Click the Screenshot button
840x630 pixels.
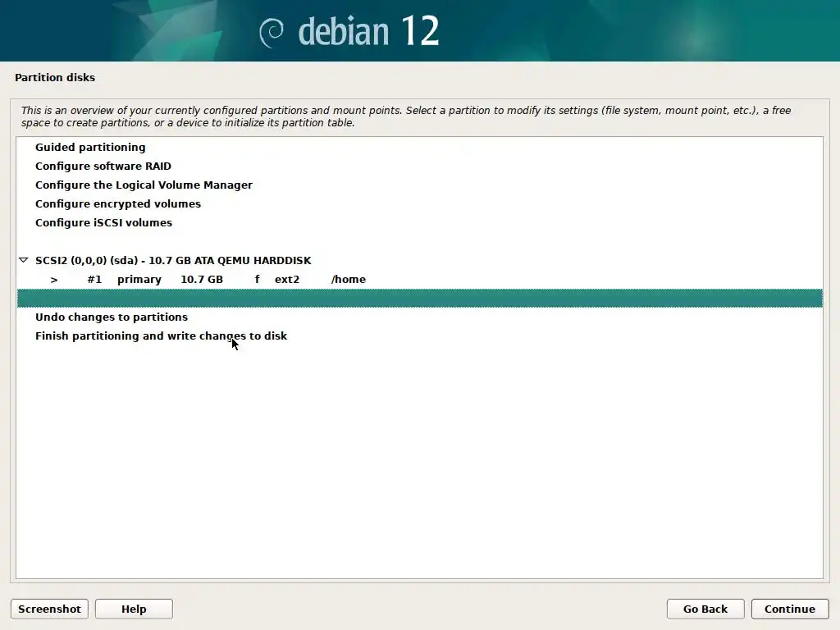click(x=49, y=609)
